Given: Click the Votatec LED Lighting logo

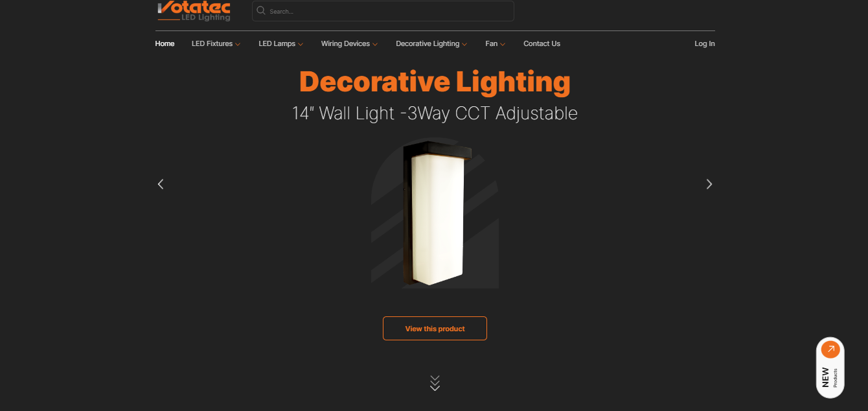Looking at the screenshot, I should 194,11.
